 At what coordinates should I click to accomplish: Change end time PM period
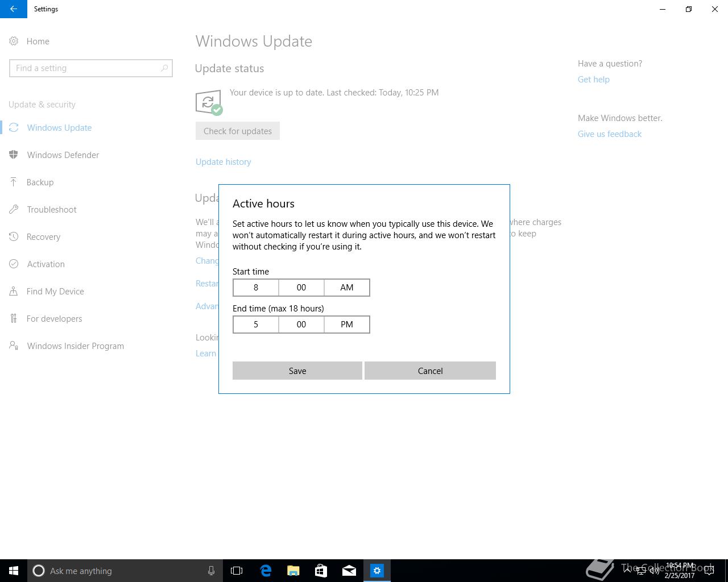(x=347, y=325)
